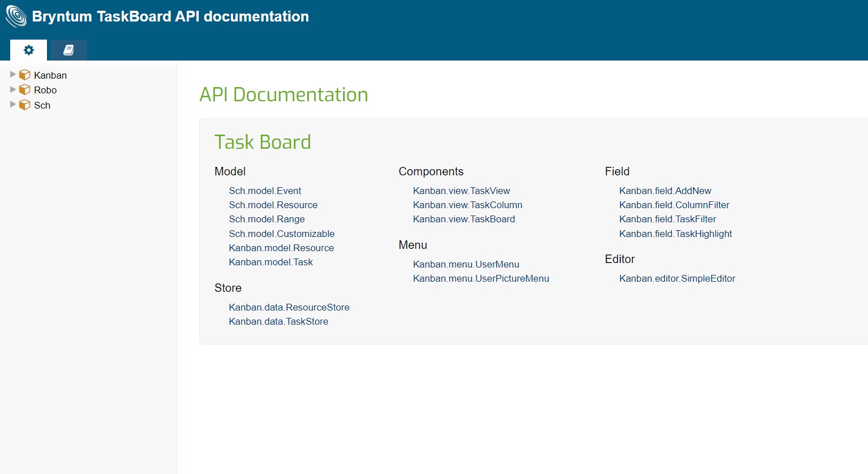Expand the Sch tree node arrow
This screenshot has height=474, width=868.
coord(13,105)
